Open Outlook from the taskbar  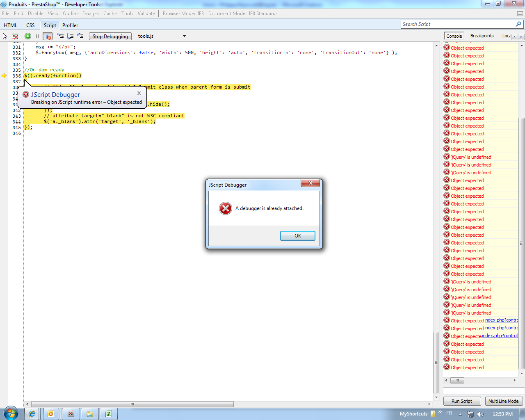[51, 414]
